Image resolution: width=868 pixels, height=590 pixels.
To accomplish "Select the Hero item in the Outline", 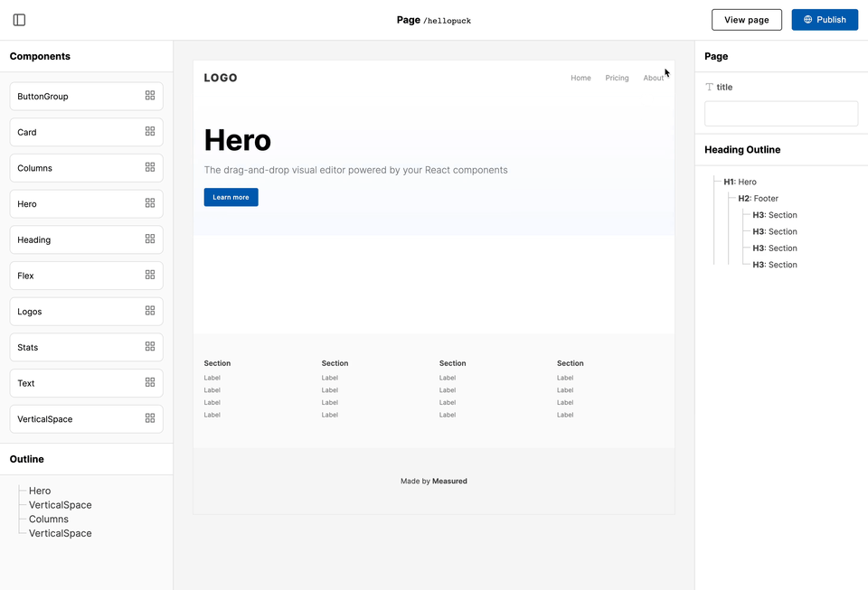I will 40,491.
